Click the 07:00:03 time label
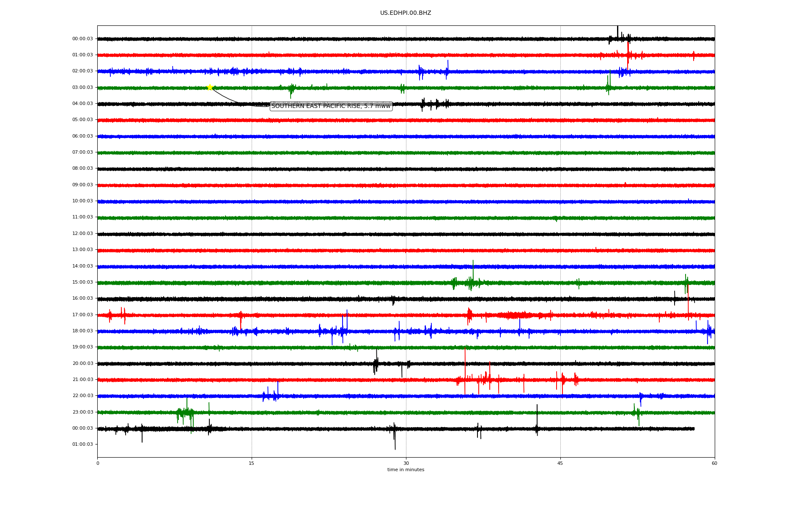The width and height of the screenshot is (812, 508). [x=82, y=152]
